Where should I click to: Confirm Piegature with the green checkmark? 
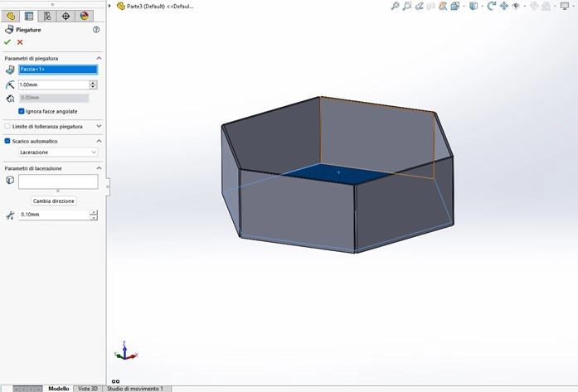coord(7,42)
